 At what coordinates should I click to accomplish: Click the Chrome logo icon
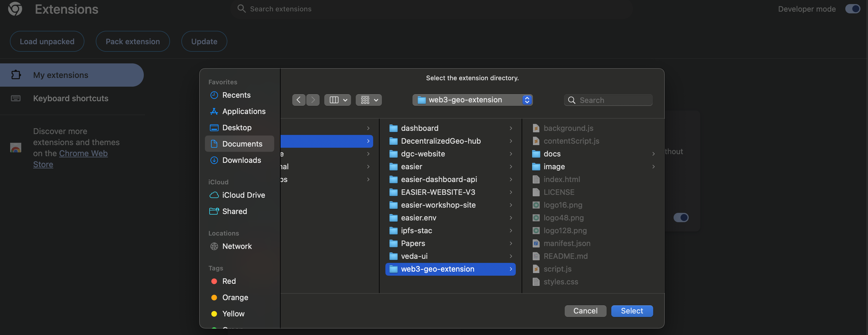(15, 9)
